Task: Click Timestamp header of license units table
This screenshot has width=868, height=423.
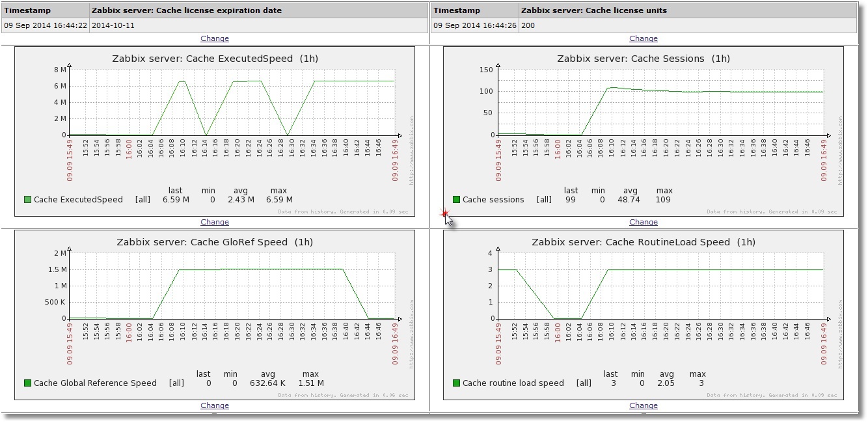Action: 456,10
